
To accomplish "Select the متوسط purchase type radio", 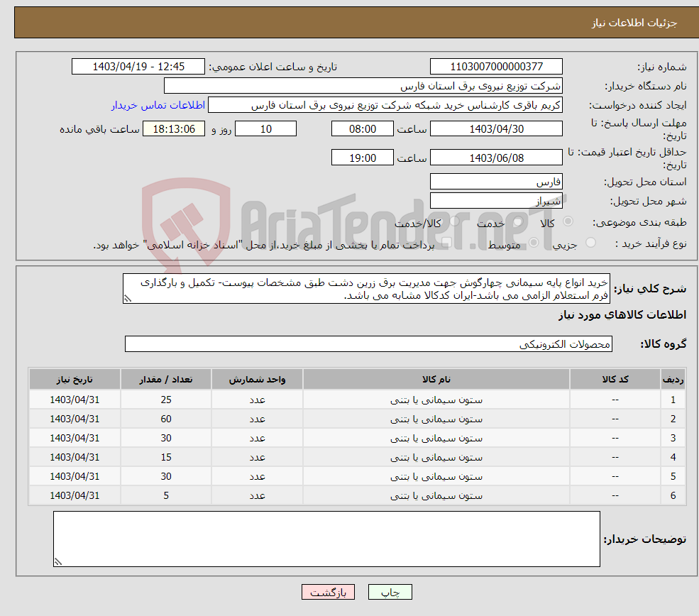I will coord(534,243).
